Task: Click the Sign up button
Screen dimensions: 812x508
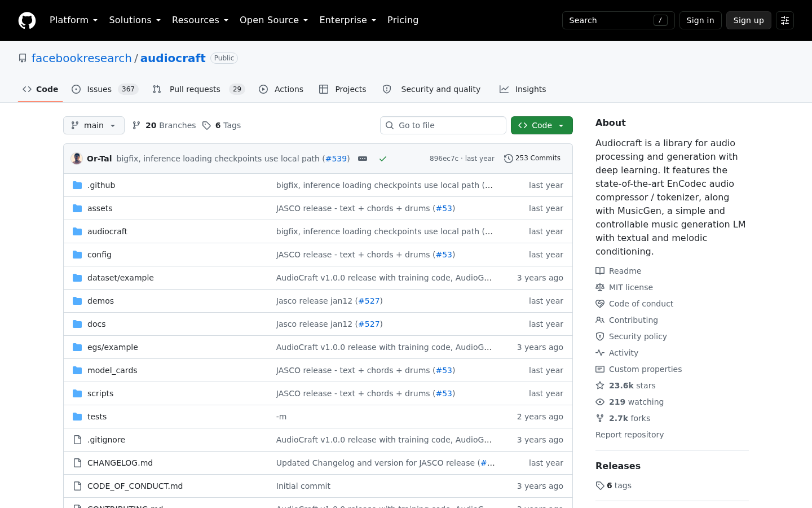Action: tap(749, 20)
